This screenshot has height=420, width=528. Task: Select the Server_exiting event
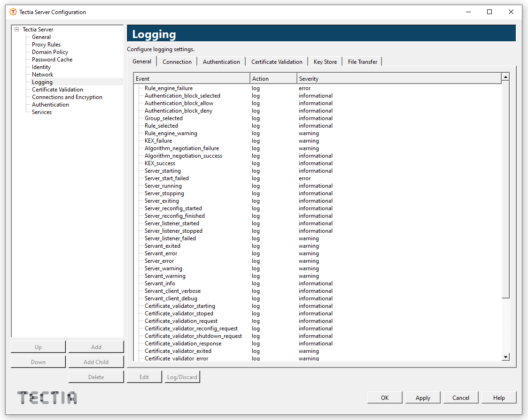162,201
